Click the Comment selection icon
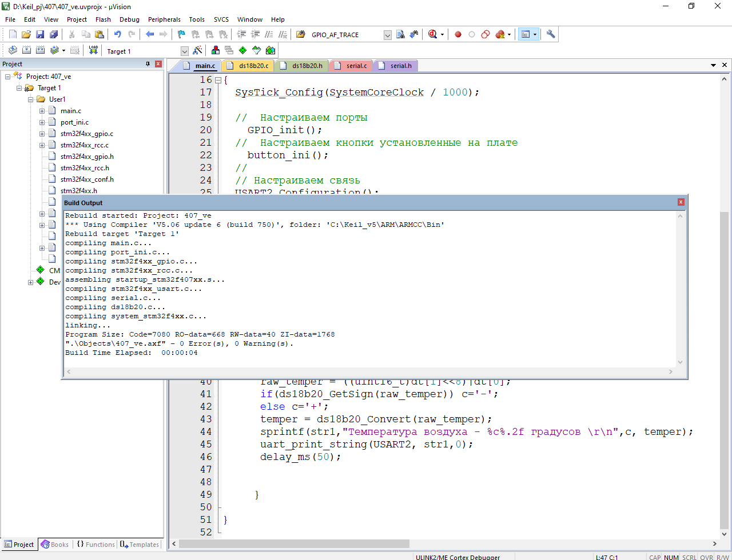This screenshot has height=560, width=732. [269, 34]
